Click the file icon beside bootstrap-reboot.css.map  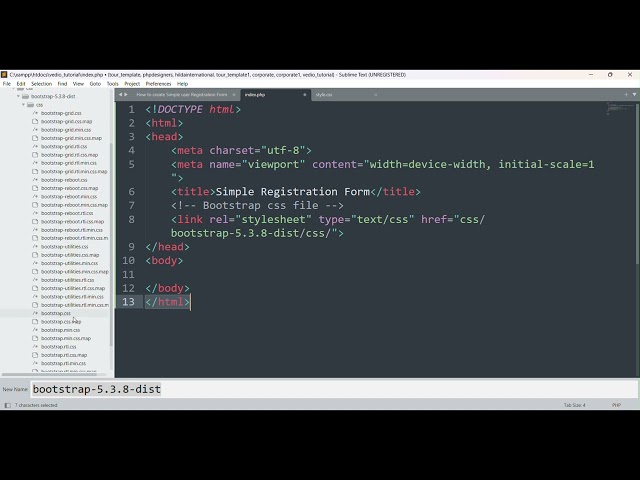[35, 188]
